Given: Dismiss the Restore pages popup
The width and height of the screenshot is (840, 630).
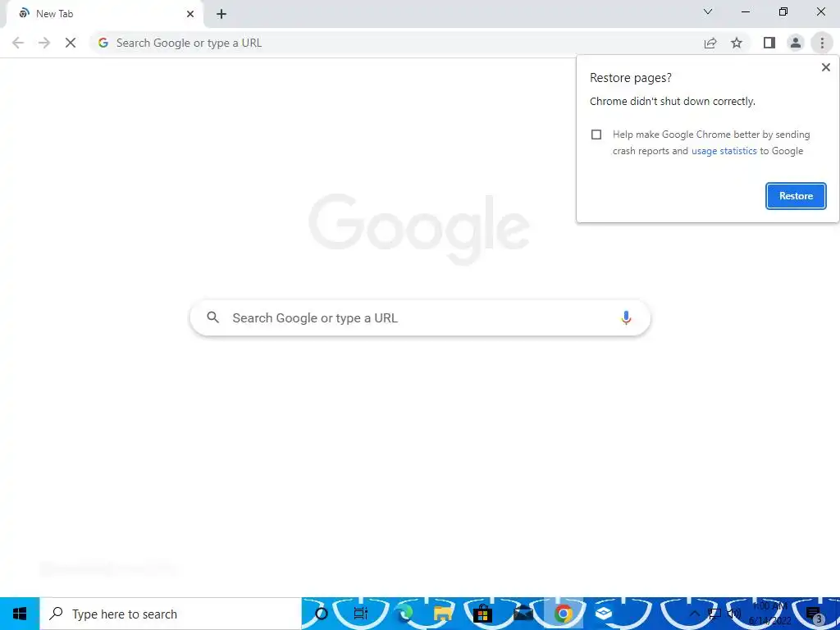Looking at the screenshot, I should [825, 67].
